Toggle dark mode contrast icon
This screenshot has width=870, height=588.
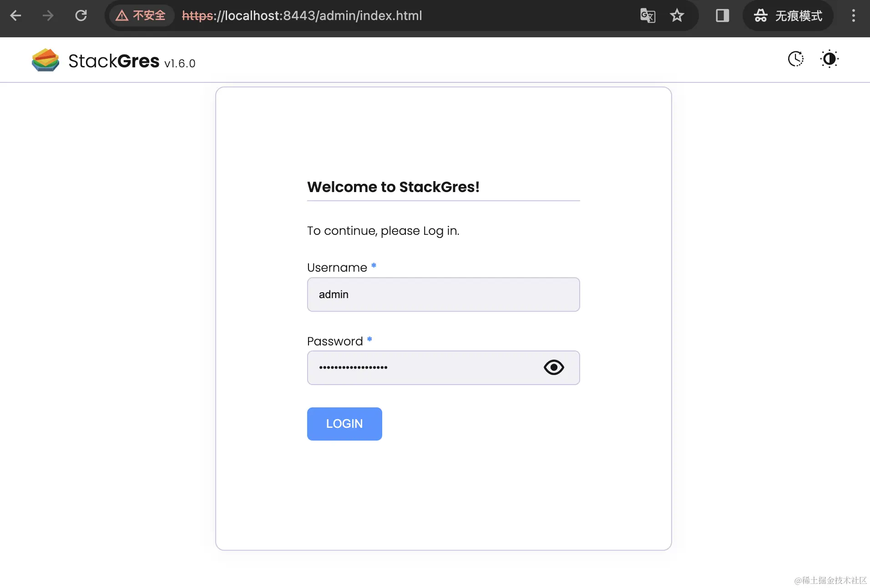point(829,59)
